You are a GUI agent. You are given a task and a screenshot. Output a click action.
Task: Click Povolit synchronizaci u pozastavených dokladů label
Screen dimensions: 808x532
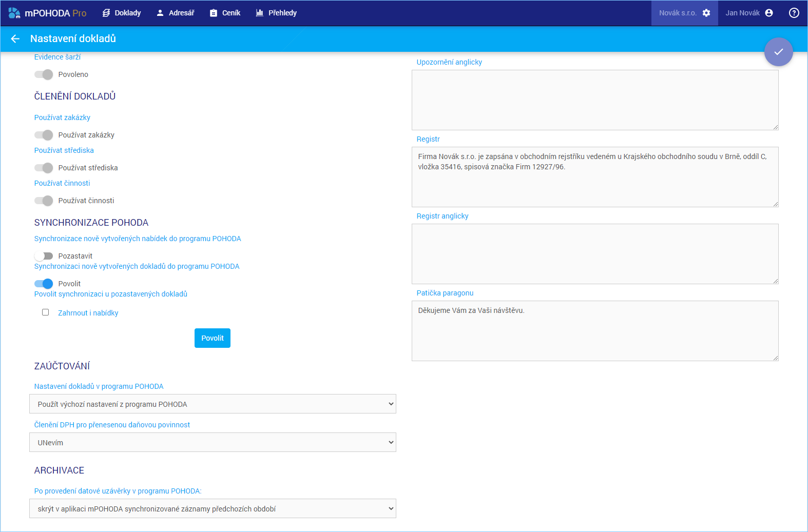click(111, 294)
